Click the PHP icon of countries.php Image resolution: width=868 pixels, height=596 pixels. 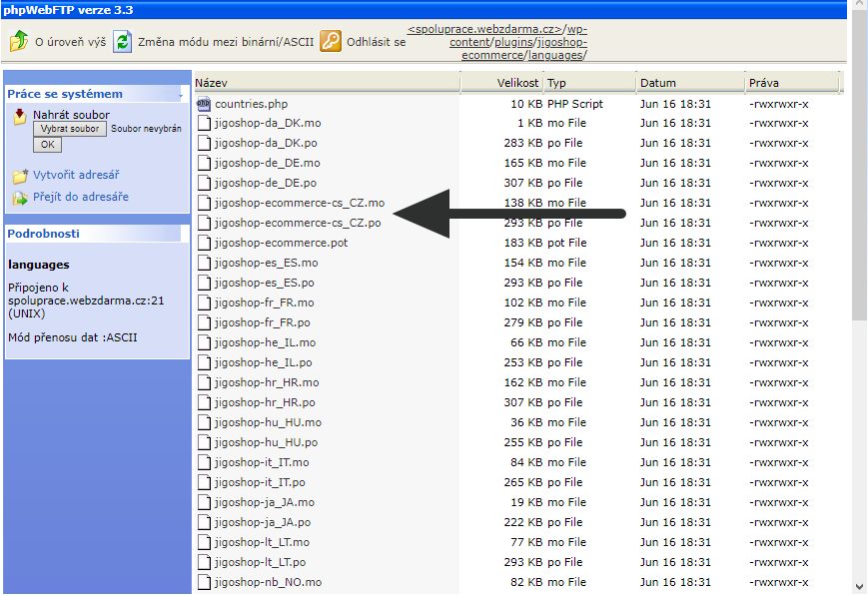point(204,104)
